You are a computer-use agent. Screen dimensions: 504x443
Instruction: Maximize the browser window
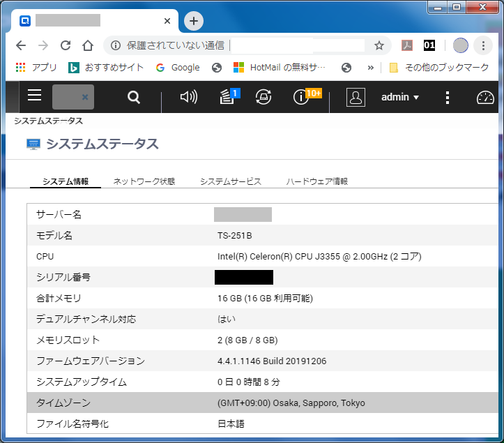coord(456,8)
